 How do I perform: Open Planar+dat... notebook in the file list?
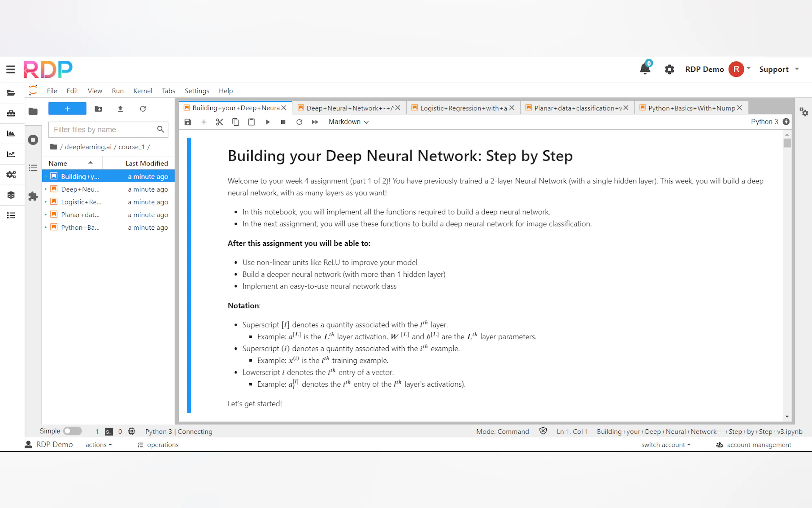80,215
